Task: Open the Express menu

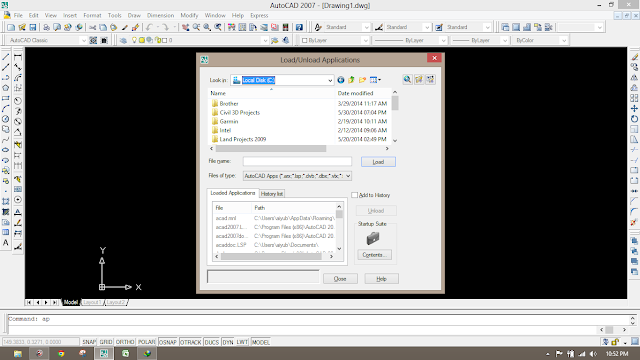Action: [259, 16]
